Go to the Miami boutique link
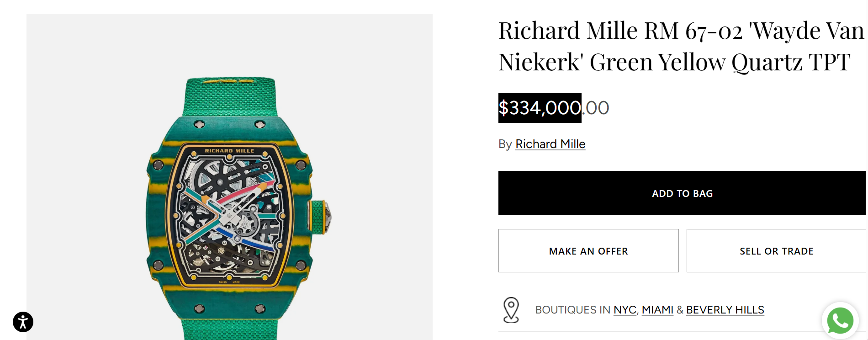This screenshot has width=868, height=340. coord(657,310)
